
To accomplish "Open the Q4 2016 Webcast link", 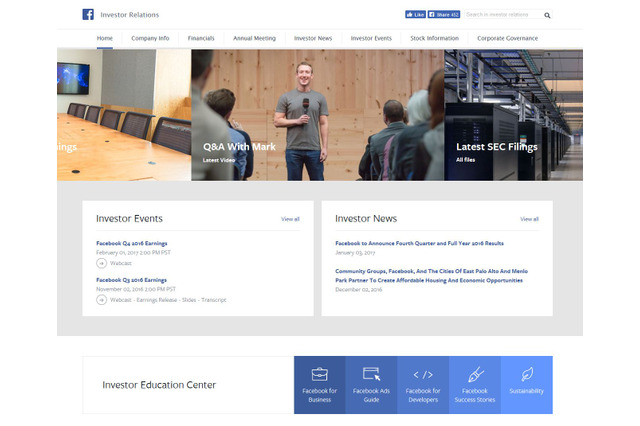I will tap(121, 263).
